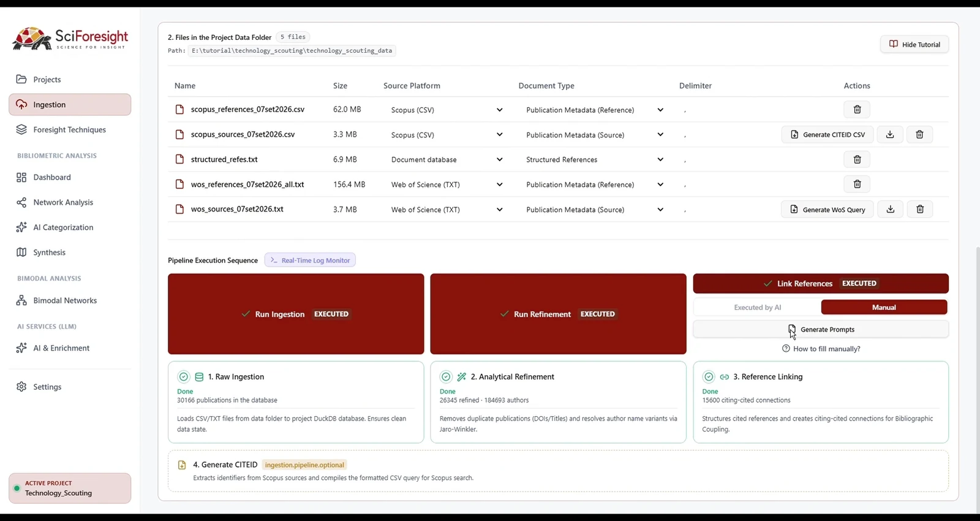Click the '5 files' count badge
980x521 pixels.
click(x=293, y=37)
